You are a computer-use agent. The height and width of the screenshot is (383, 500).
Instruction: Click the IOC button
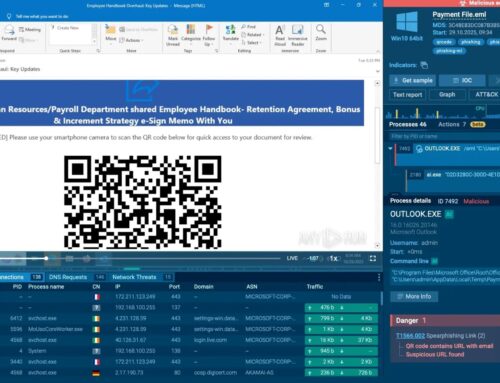coord(462,80)
